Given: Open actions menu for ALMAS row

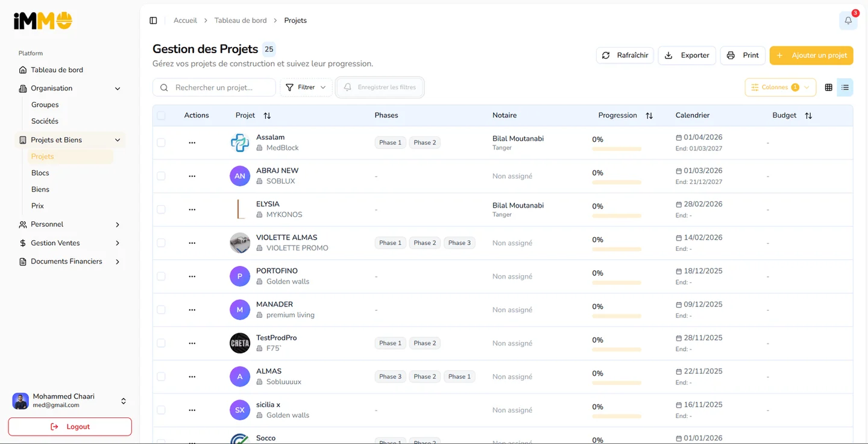Looking at the screenshot, I should click(x=192, y=376).
